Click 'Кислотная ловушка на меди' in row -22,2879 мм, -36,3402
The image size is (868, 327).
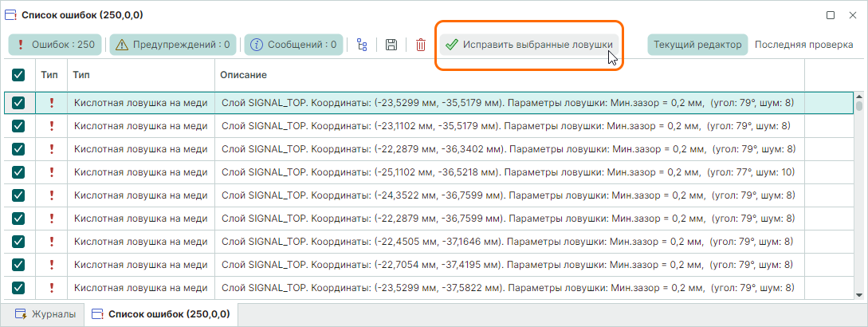pyautogui.click(x=140, y=149)
